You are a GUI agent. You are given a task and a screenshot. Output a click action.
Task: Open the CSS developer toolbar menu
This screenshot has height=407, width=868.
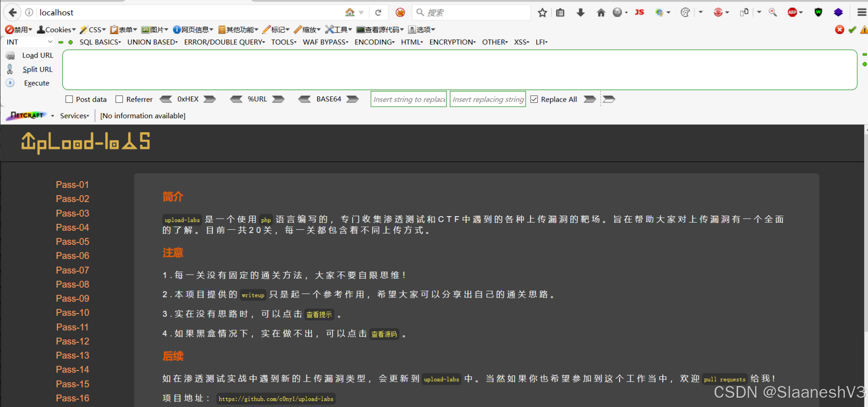click(93, 30)
